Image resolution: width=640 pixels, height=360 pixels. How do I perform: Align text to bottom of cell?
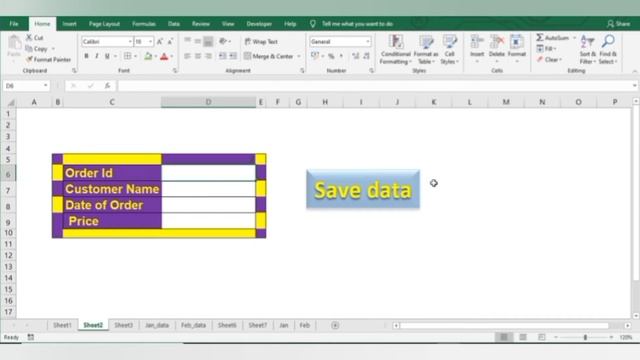click(208, 41)
